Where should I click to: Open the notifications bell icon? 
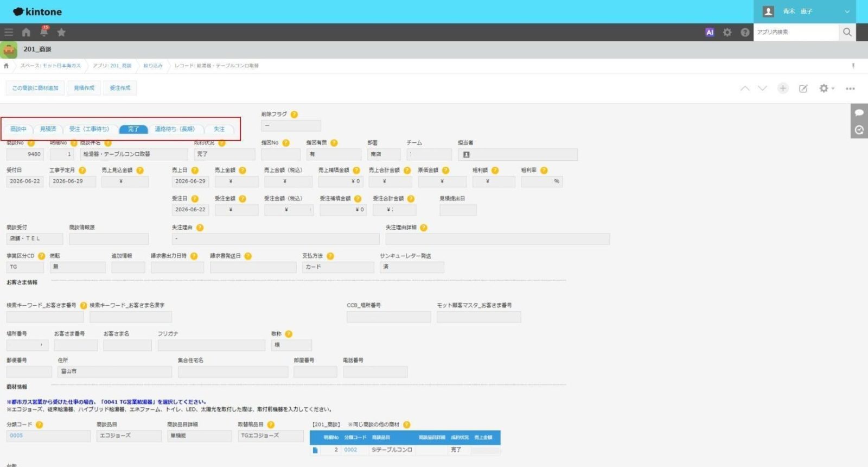[x=44, y=32]
